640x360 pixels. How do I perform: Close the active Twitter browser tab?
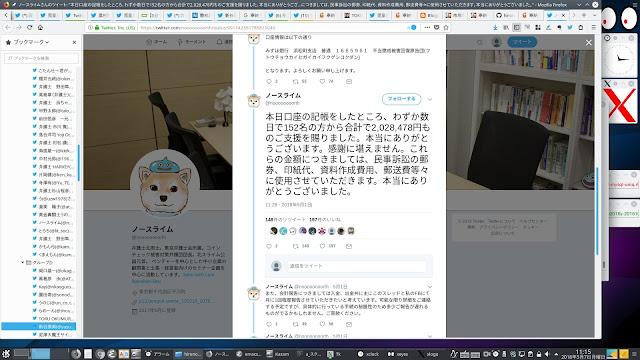(564, 15)
